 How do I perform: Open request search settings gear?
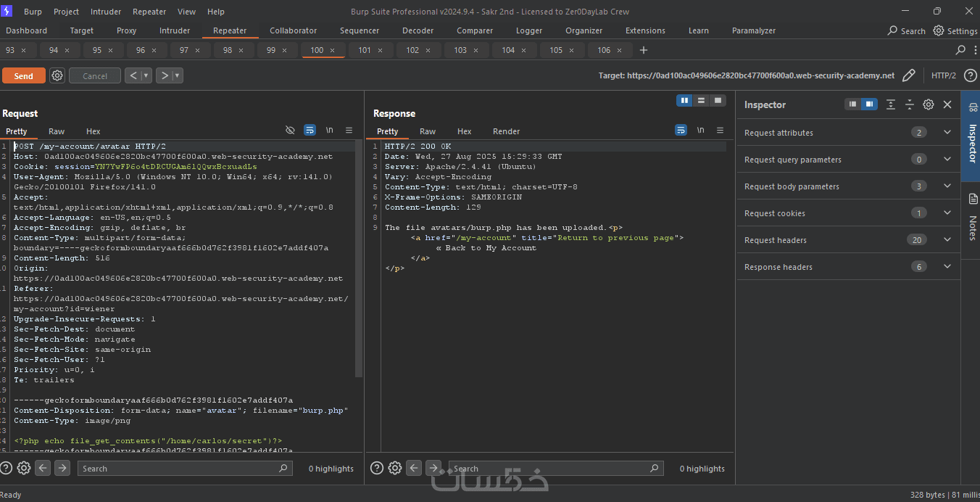click(x=23, y=468)
